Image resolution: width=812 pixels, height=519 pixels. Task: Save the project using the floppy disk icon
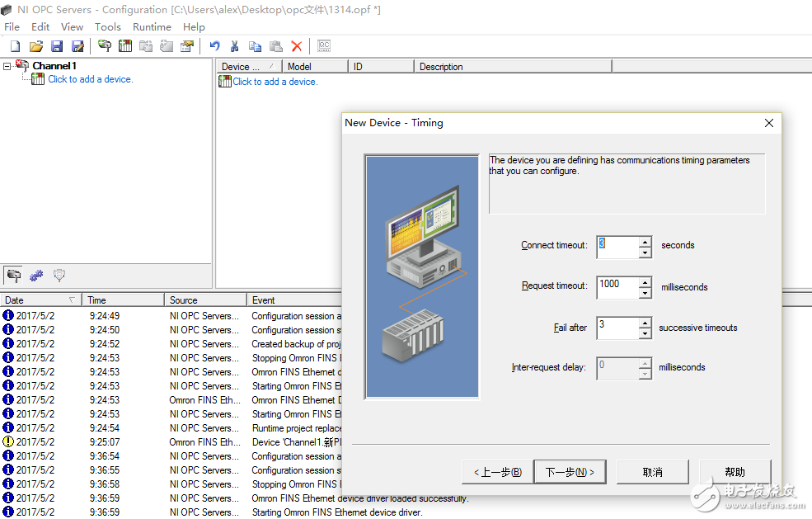click(56, 47)
